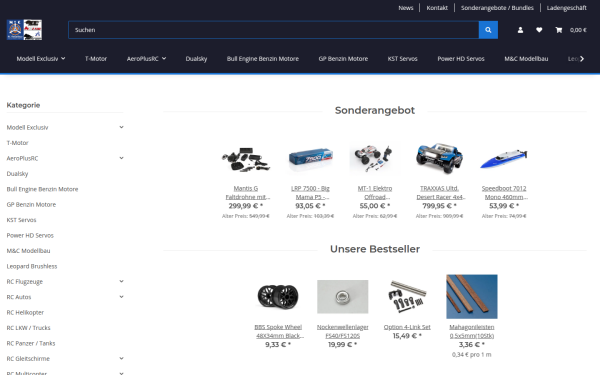The width and height of the screenshot is (600, 375).
Task: Click the MT-1 Elektro Offroad title link
Action: point(375,192)
